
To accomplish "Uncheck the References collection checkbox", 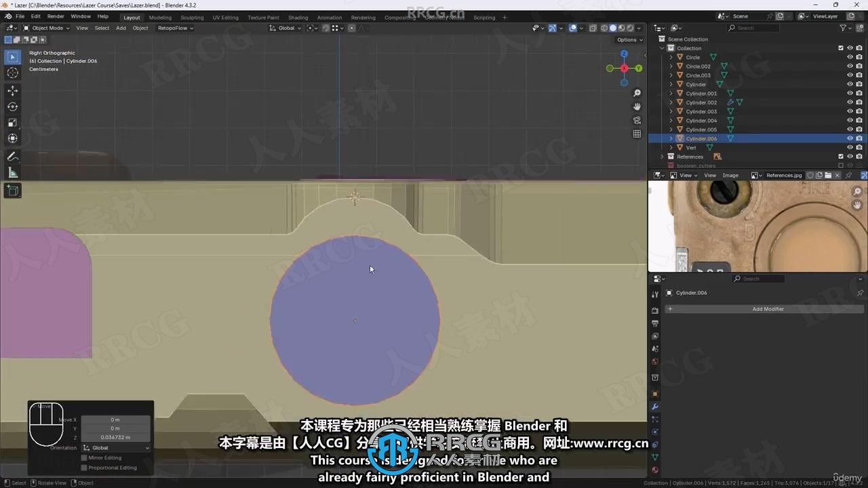I will (841, 157).
